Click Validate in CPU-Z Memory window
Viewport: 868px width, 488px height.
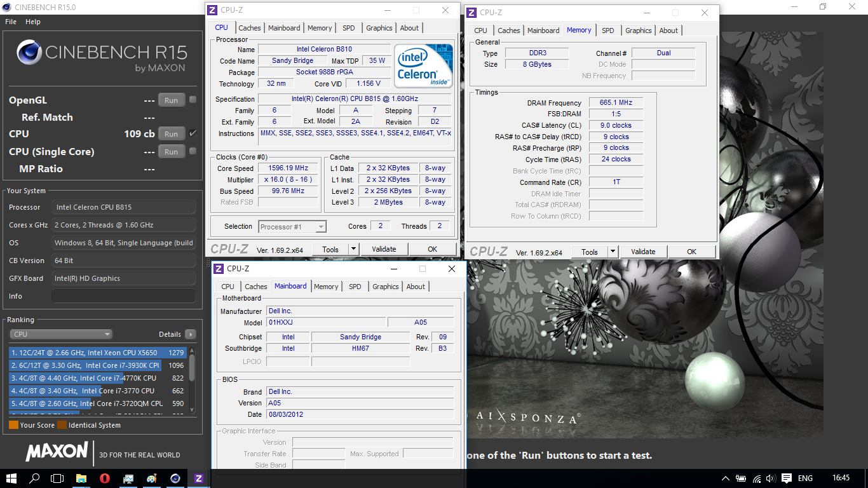click(643, 252)
